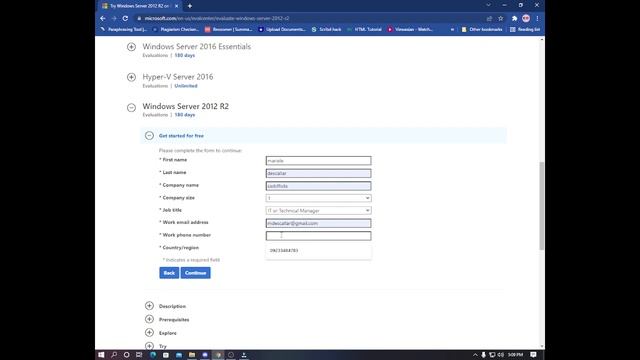
Task: Open a new tab with the plus icon
Action: (x=190, y=6)
